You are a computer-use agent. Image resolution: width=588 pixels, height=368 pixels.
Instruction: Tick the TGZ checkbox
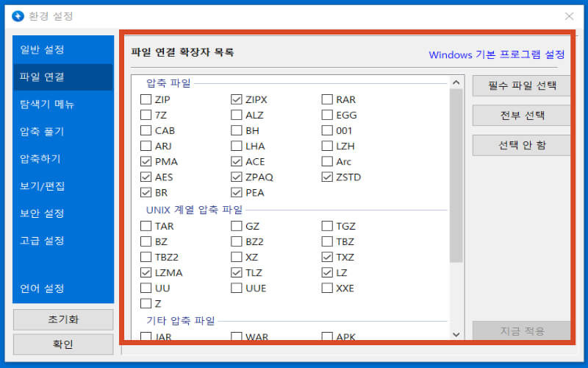pyautogui.click(x=327, y=226)
